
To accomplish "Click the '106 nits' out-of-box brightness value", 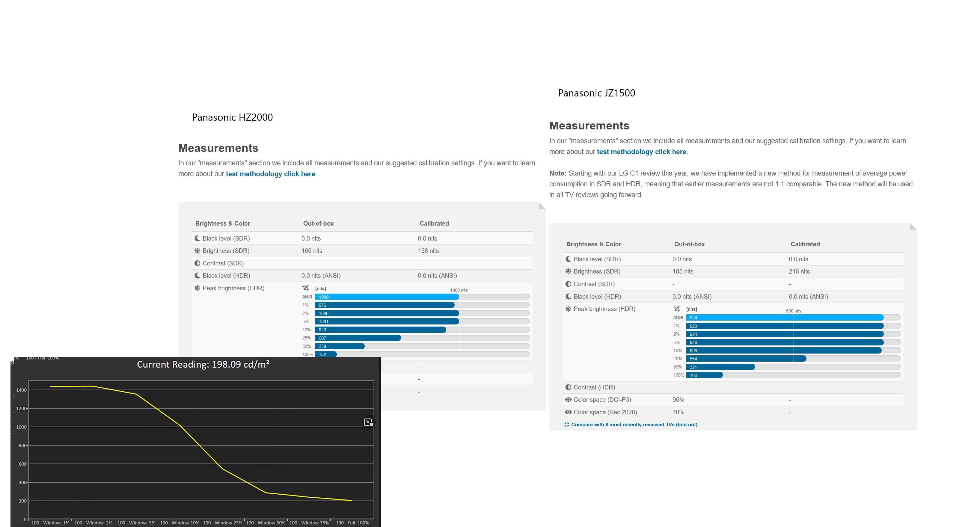I will (x=312, y=250).
